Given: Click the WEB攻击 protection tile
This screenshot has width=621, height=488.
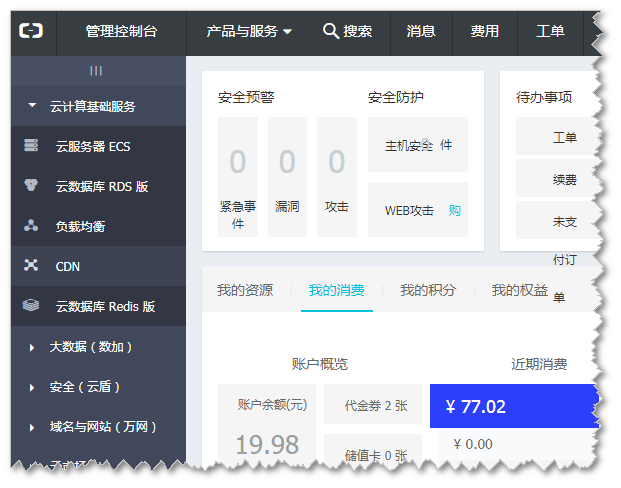Looking at the screenshot, I should point(417,210).
